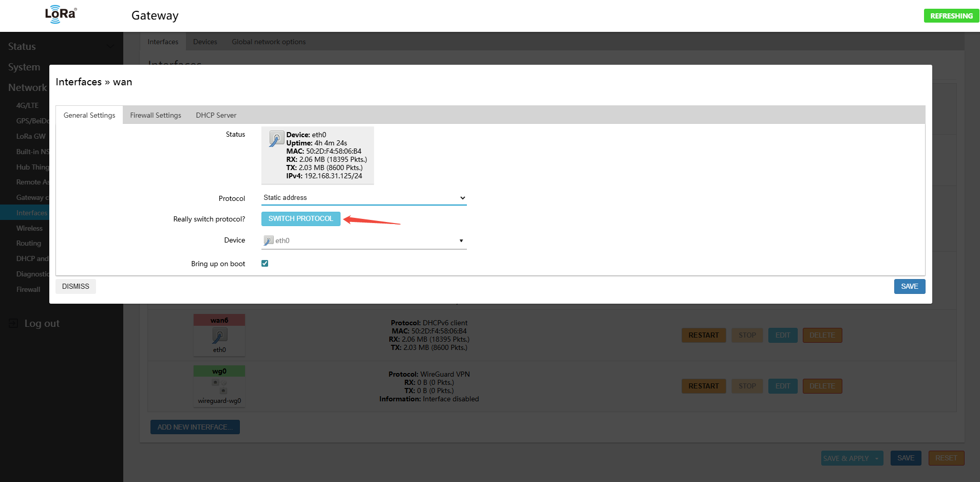Screen dimensions: 980x482
Task: Click Add New Interface button
Action: (195, 427)
